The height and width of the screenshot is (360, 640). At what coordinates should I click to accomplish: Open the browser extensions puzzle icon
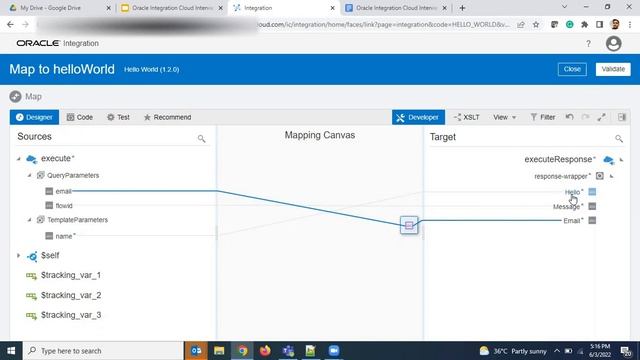pyautogui.click(x=584, y=25)
